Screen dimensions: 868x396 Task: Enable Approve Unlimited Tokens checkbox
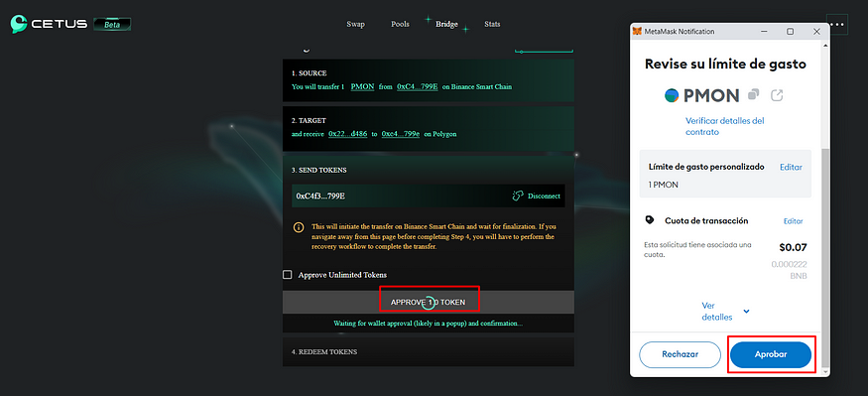pyautogui.click(x=288, y=275)
